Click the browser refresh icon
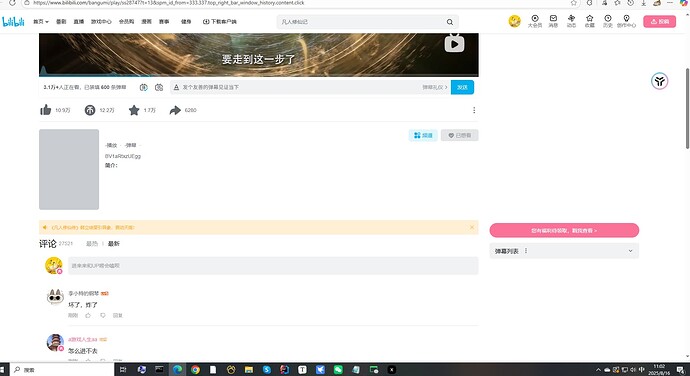690x376 pixels. [12, 3]
